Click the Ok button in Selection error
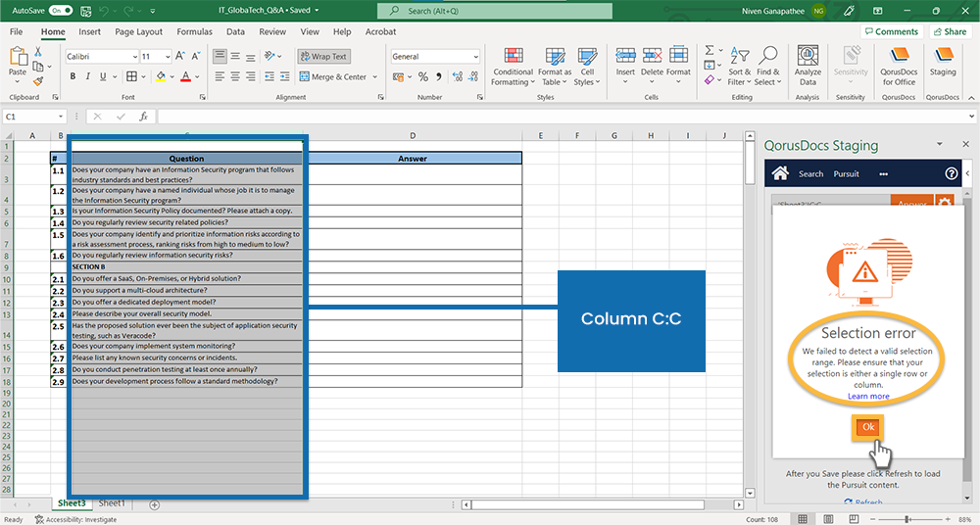 click(868, 427)
